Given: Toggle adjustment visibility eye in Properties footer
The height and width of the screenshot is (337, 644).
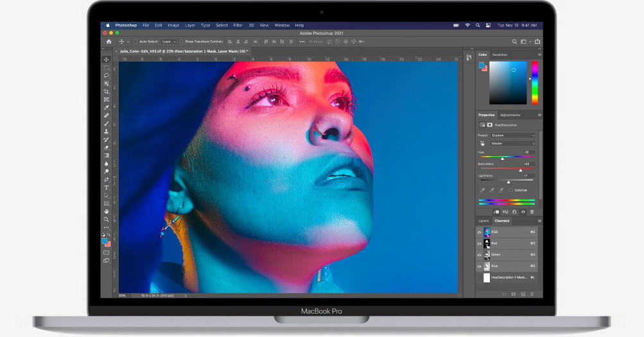Looking at the screenshot, I should (523, 212).
